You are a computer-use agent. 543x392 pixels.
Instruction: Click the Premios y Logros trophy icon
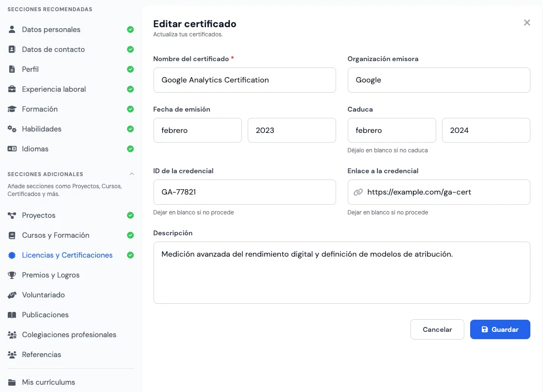(x=12, y=275)
